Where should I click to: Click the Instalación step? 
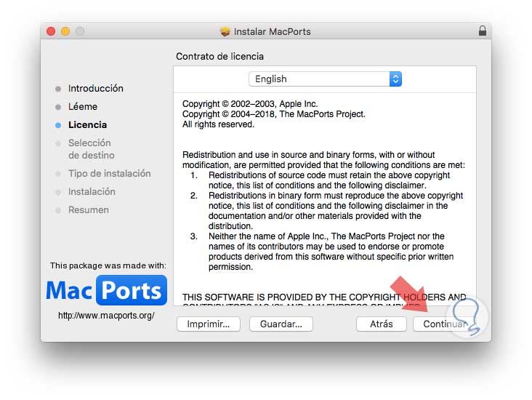coord(92,192)
